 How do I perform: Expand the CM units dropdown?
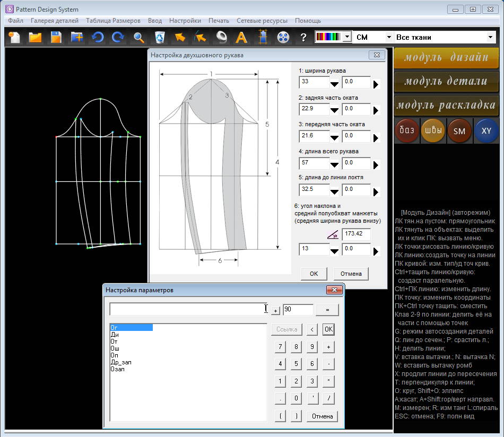tap(389, 37)
